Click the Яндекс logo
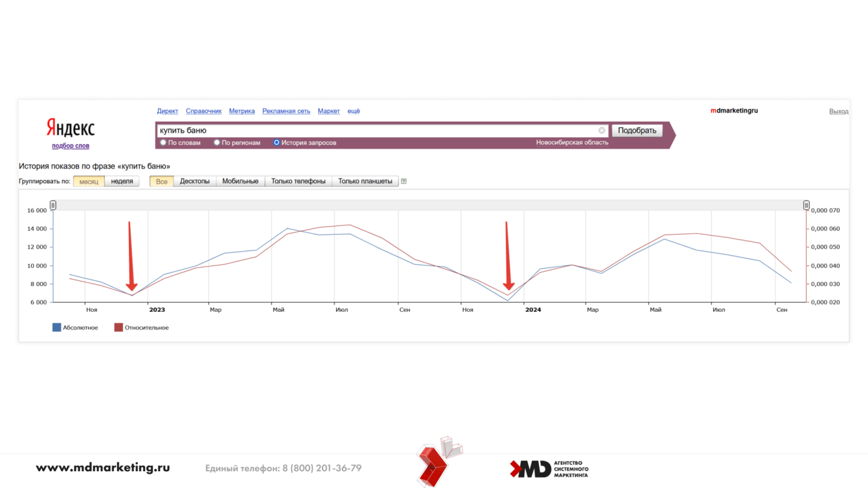Image resolution: width=868 pixels, height=488 pixels. (x=71, y=128)
